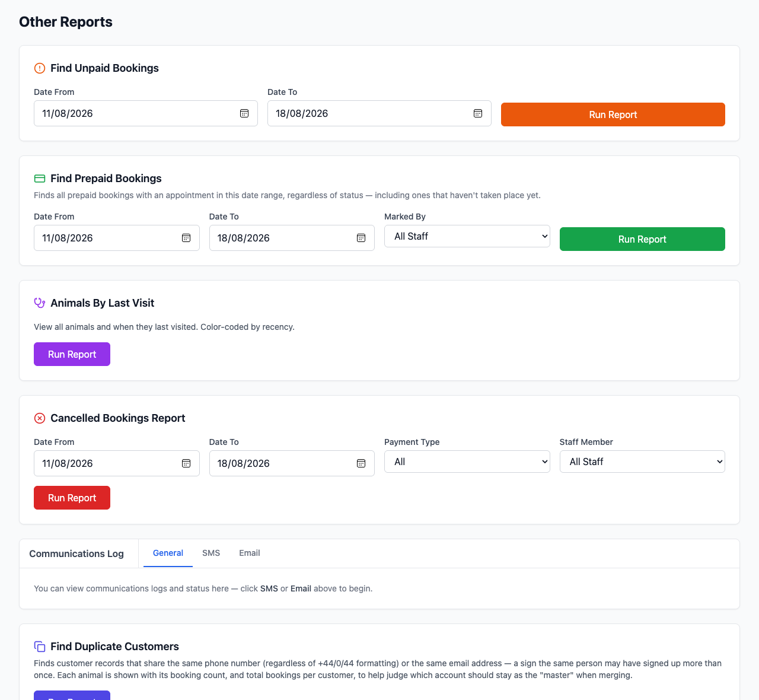759x700 pixels.
Task: Run the Animals By Last Visit report
Action: [x=72, y=354]
